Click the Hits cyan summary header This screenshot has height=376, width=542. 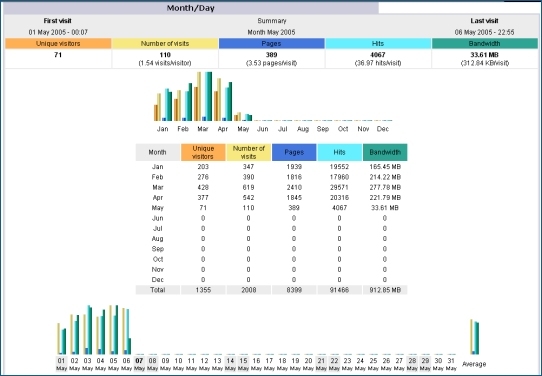tap(378, 44)
